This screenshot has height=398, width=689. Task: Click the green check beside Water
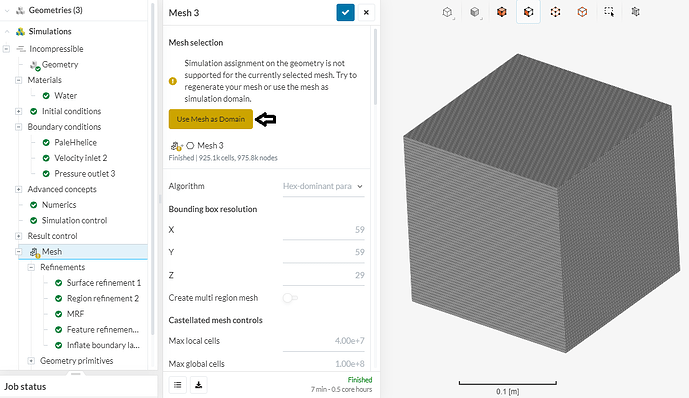[46, 95]
